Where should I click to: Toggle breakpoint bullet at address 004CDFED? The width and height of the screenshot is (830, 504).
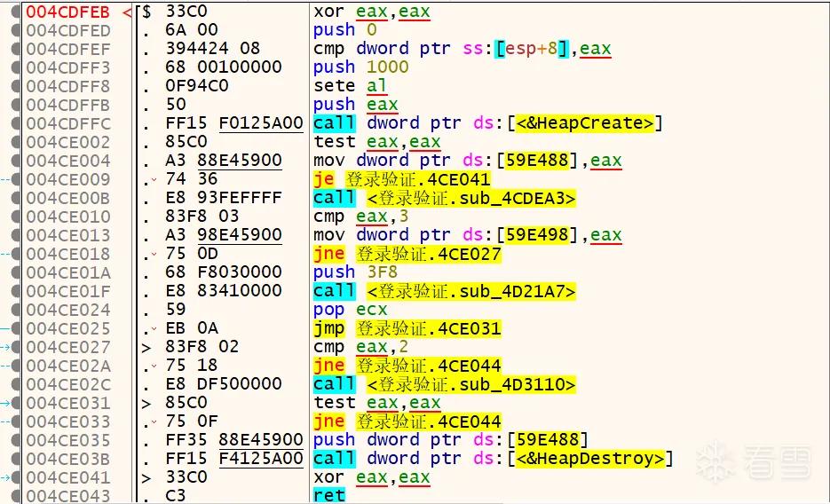tap(16, 30)
